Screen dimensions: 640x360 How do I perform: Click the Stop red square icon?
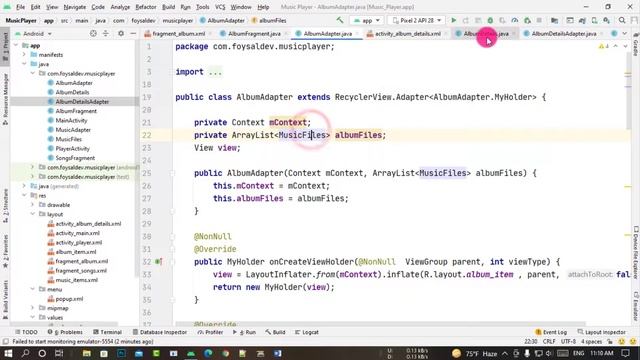pyautogui.click(x=539, y=20)
